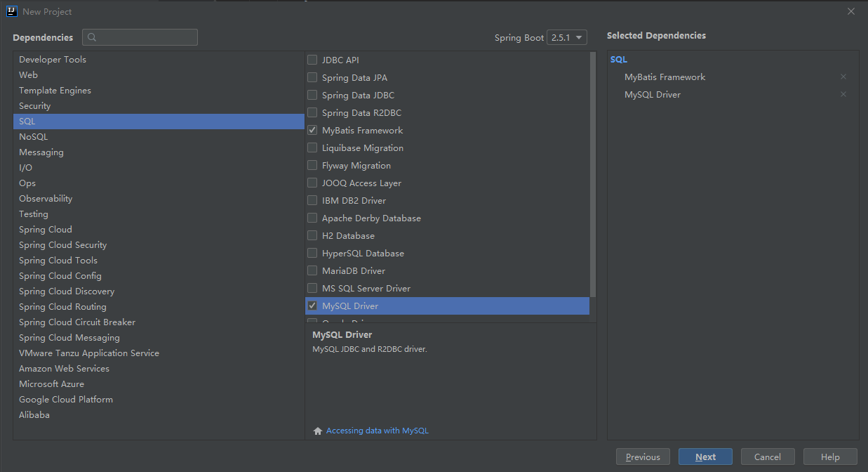The width and height of the screenshot is (868, 472).
Task: Click the dependency list vertical scrollbar
Action: 593,174
